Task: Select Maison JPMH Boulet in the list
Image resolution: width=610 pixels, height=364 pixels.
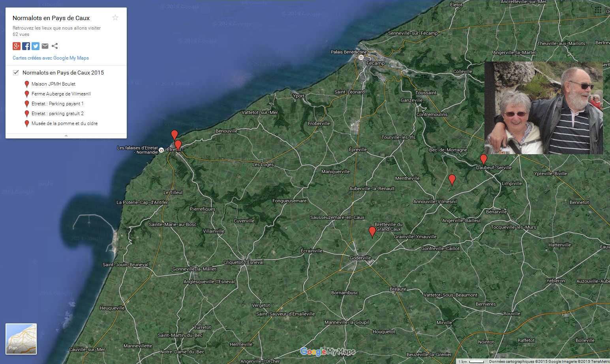Action: (53, 84)
